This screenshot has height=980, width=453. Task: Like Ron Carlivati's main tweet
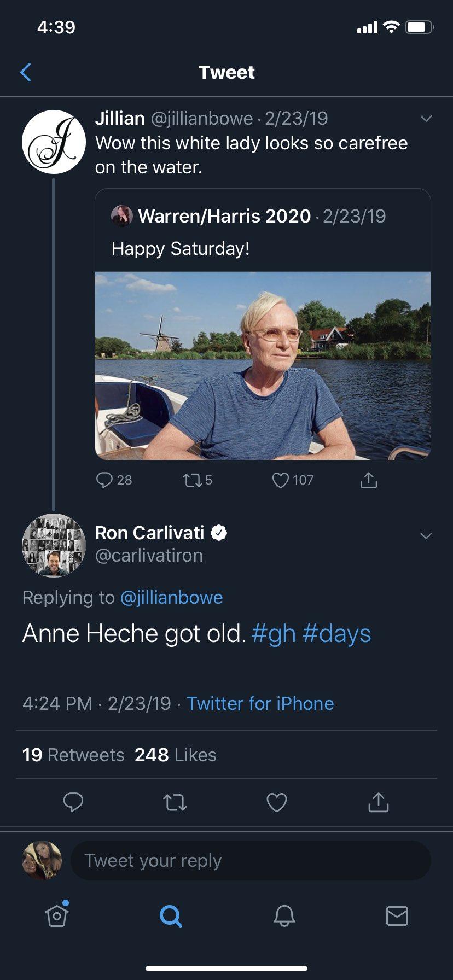click(x=276, y=802)
